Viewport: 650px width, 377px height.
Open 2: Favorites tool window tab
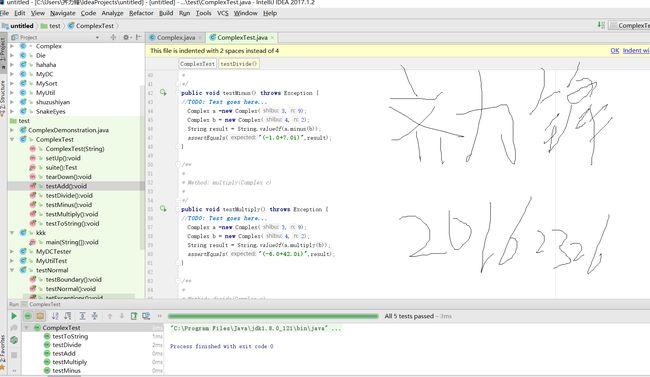[3, 352]
